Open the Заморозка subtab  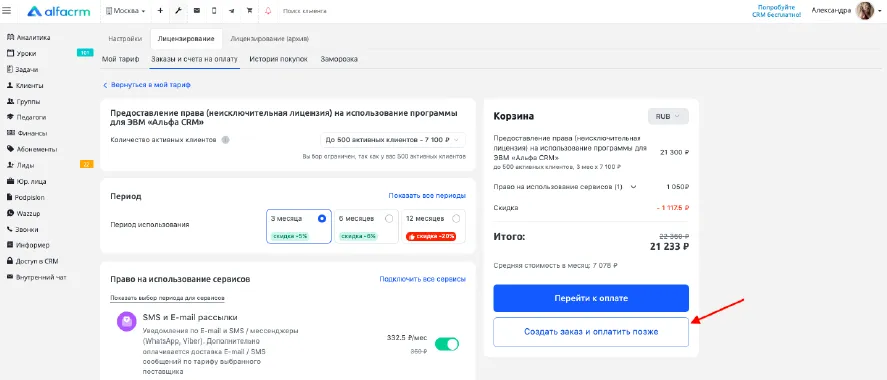[339, 59]
